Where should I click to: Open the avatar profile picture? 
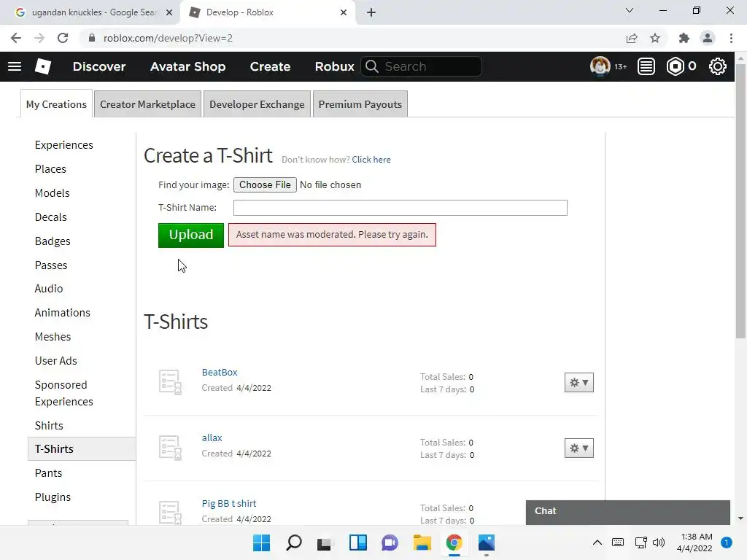(600, 66)
